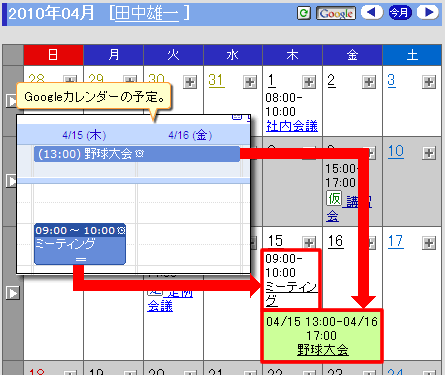This screenshot has height=375, width=445.
Task: Open the ミーティング event link on April 15
Action: coord(291,294)
